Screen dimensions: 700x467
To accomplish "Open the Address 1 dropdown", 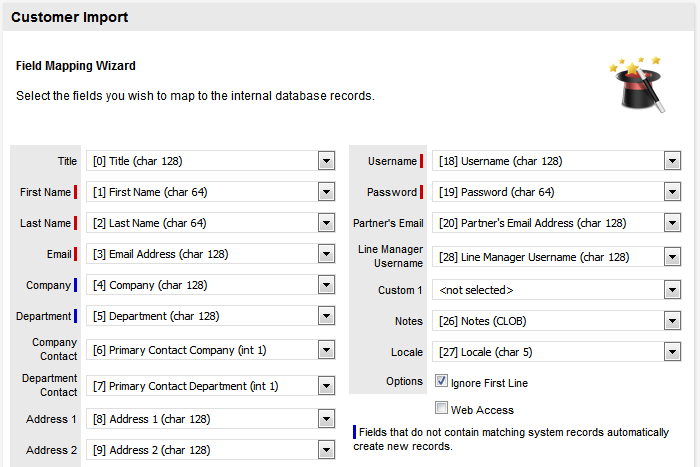I will pos(326,419).
